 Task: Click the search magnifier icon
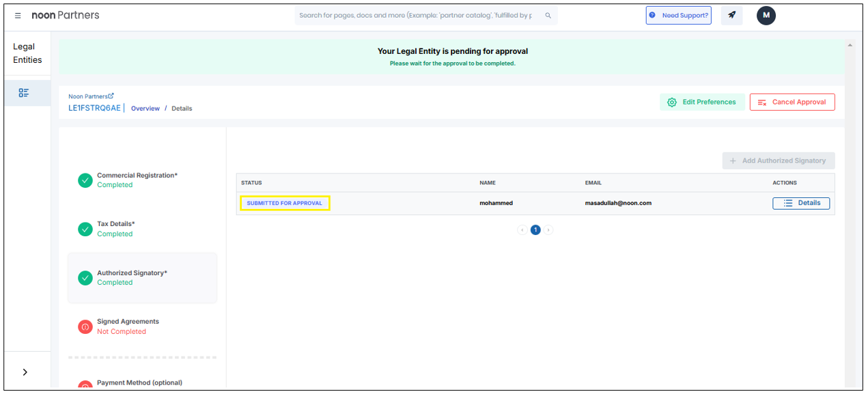click(548, 16)
